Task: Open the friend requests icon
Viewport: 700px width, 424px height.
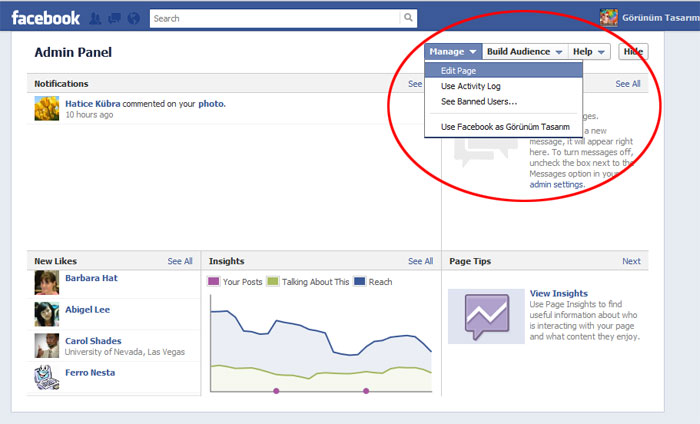Action: point(95,18)
